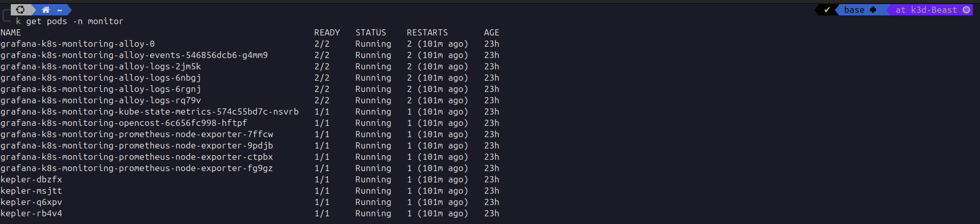Click the tilde path segment in the prompt
This screenshot has width=980, height=224.
click(60, 10)
